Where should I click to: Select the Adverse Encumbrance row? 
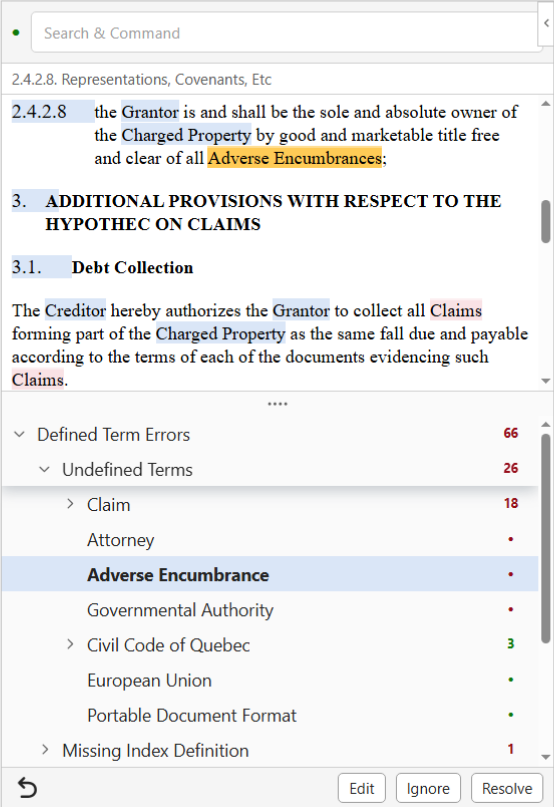pos(270,574)
